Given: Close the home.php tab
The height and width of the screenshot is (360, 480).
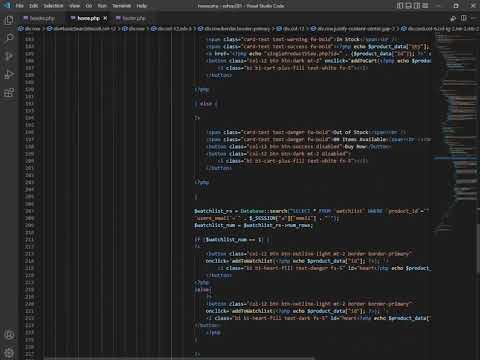Looking at the screenshot, I should [x=105, y=18].
